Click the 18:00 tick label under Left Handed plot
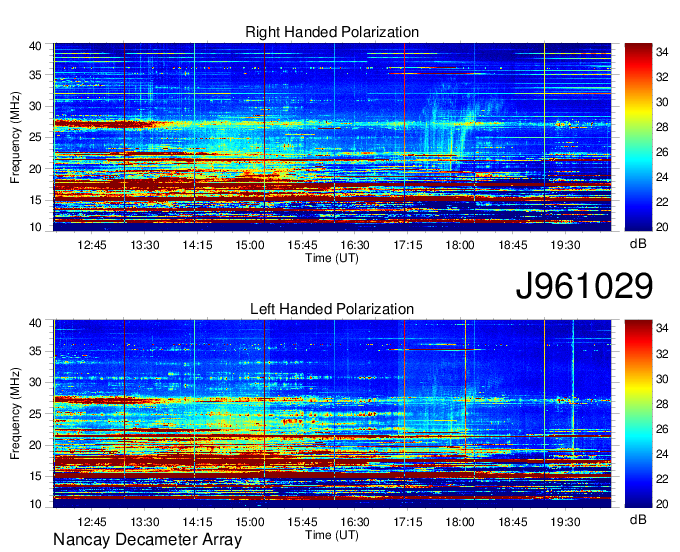 pyautogui.click(x=460, y=522)
